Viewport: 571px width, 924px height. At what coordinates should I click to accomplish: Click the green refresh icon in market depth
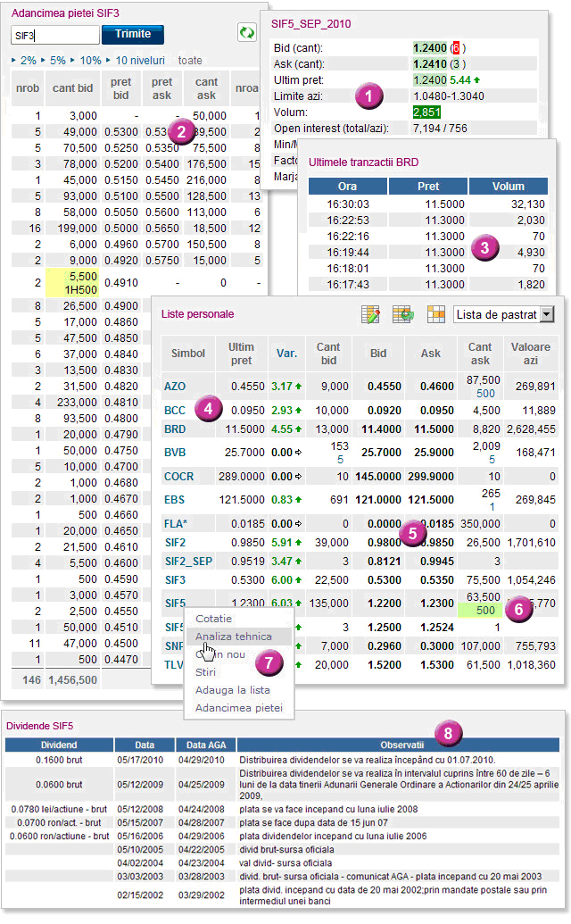(x=245, y=34)
